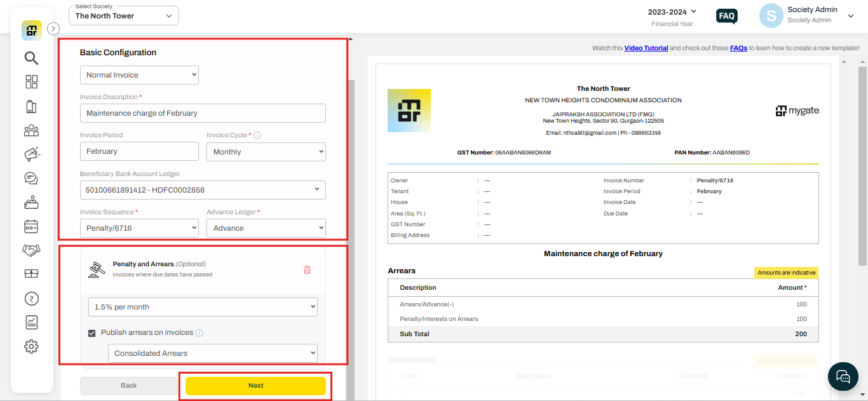This screenshot has height=401, width=868.
Task: Click the residents/community people icon
Action: tap(31, 130)
